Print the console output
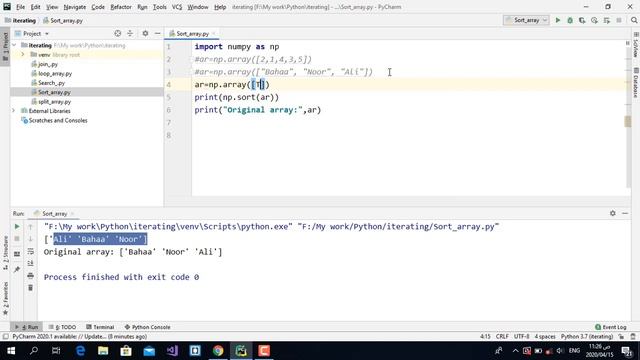640x360 pixels. 31,276
